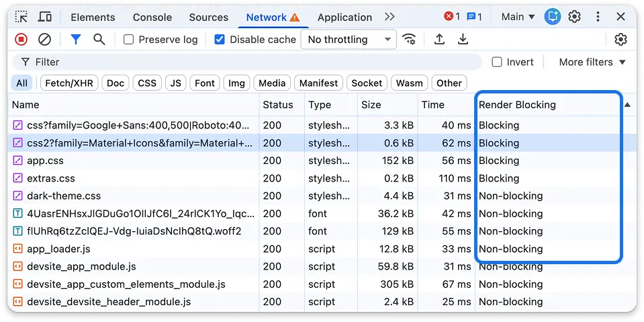Toggle the Fetch/XHR filter chip
Viewport: 644px width, 322px height.
[69, 83]
